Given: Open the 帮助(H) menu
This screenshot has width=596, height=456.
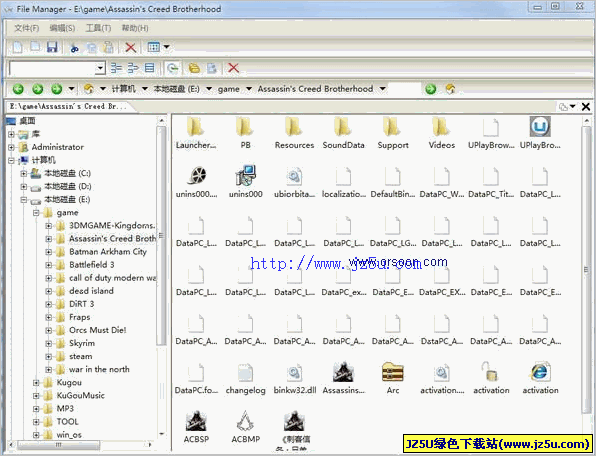Looking at the screenshot, I should coord(135,28).
